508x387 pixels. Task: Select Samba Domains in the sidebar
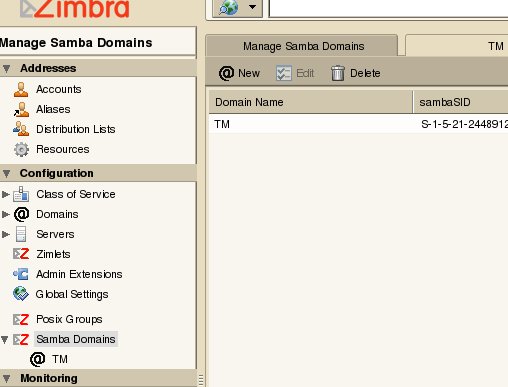(76, 339)
